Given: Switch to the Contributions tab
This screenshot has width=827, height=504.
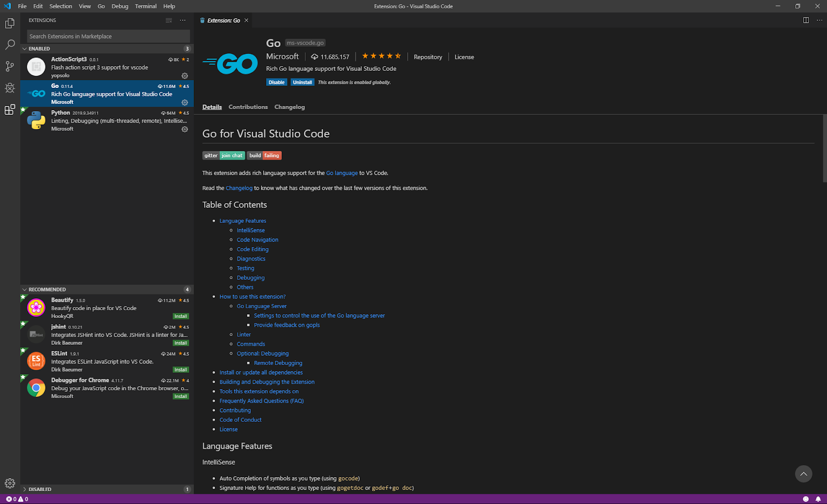Looking at the screenshot, I should pos(248,107).
